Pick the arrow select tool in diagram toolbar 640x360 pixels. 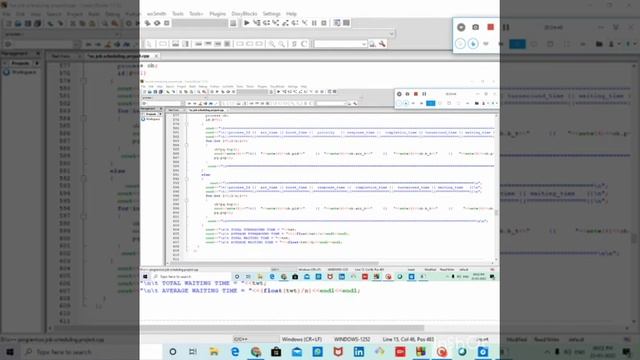tap(149, 44)
